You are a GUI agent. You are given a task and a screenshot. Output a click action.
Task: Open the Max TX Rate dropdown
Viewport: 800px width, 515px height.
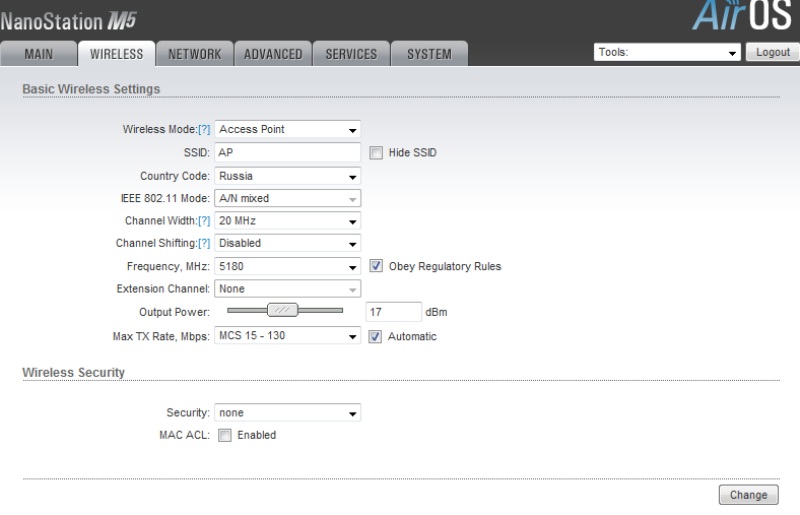click(287, 336)
